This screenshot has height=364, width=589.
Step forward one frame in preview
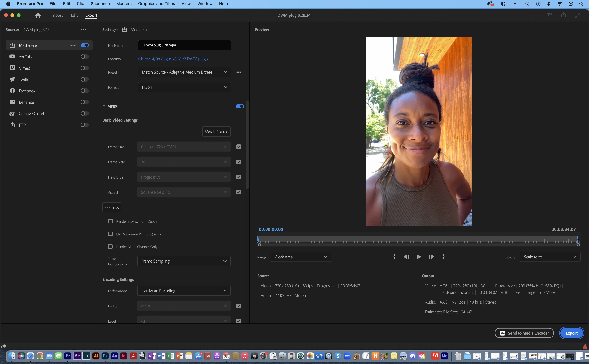(x=431, y=257)
